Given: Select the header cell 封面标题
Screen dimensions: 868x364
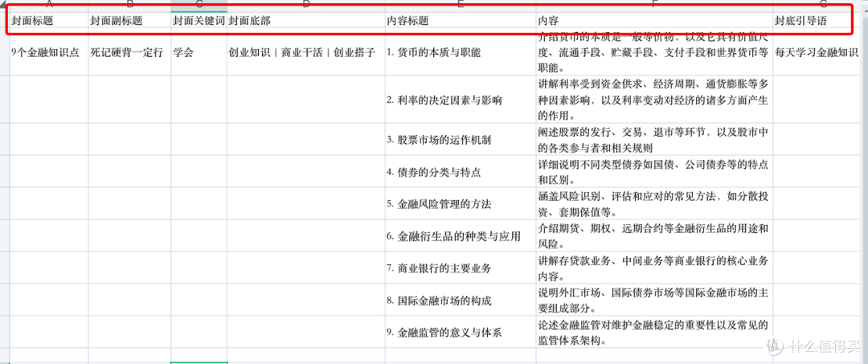Looking at the screenshot, I should click(x=49, y=20).
